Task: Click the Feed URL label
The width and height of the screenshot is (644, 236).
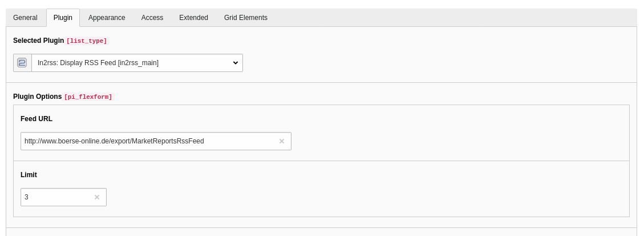Action: (37, 118)
